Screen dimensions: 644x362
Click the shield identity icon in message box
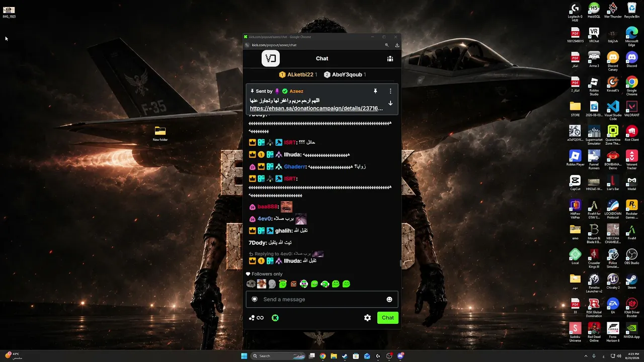pyautogui.click(x=255, y=299)
